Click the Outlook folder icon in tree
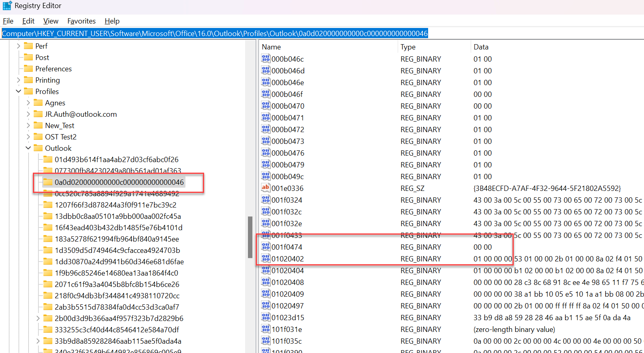Screen dimensions: 644x353 38,148
